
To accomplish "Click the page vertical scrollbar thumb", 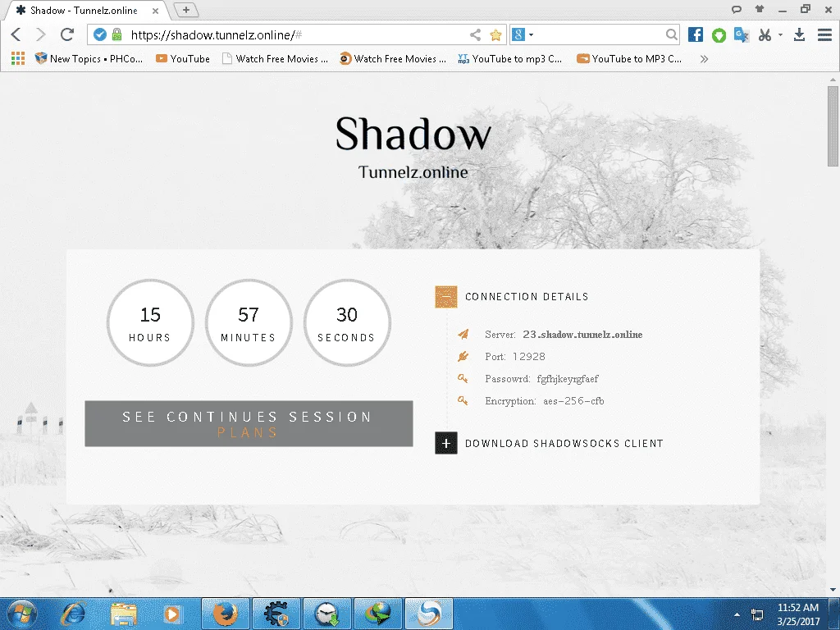I will 833,126.
